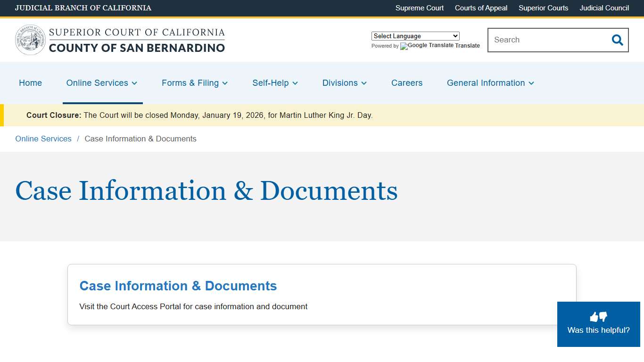This screenshot has height=362, width=644.
Task: Click the search magnifying glass icon
Action: tap(617, 40)
